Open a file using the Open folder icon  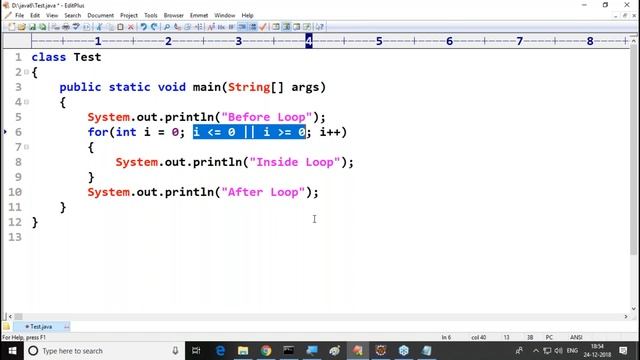pos(21,27)
